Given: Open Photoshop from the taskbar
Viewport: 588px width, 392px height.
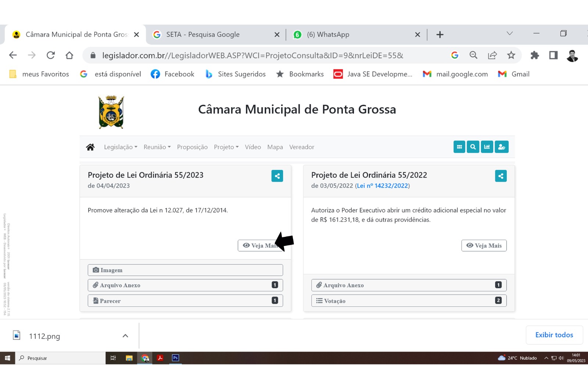Looking at the screenshot, I should pyautogui.click(x=175, y=358).
